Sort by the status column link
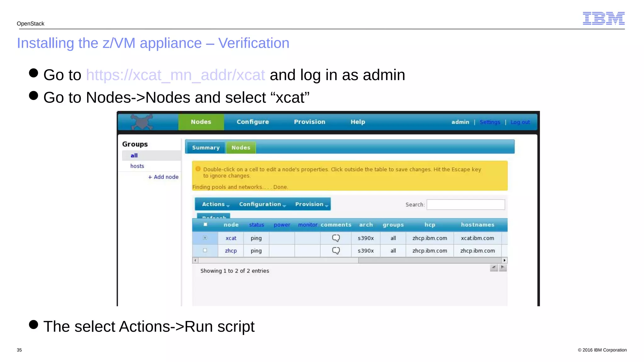The height and width of the screenshot is (362, 644). tap(257, 225)
